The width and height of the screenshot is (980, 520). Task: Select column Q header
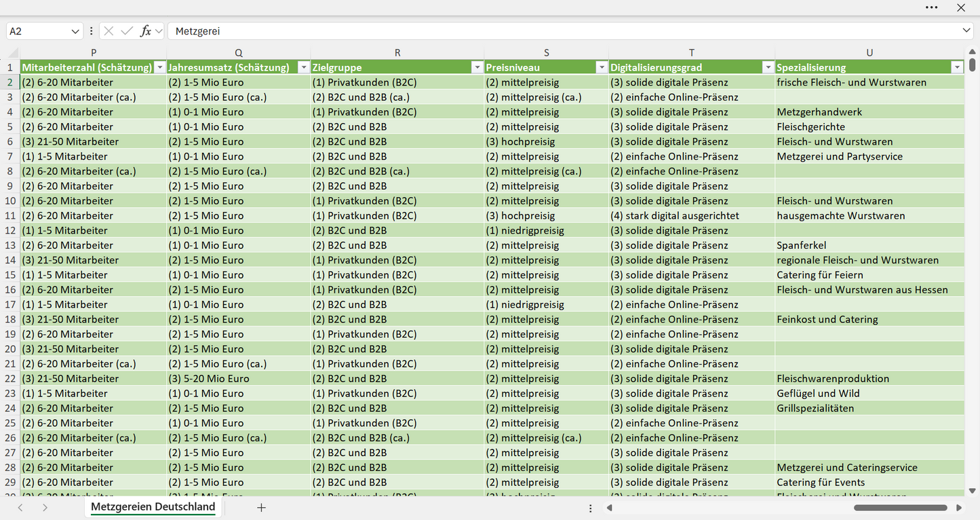239,53
